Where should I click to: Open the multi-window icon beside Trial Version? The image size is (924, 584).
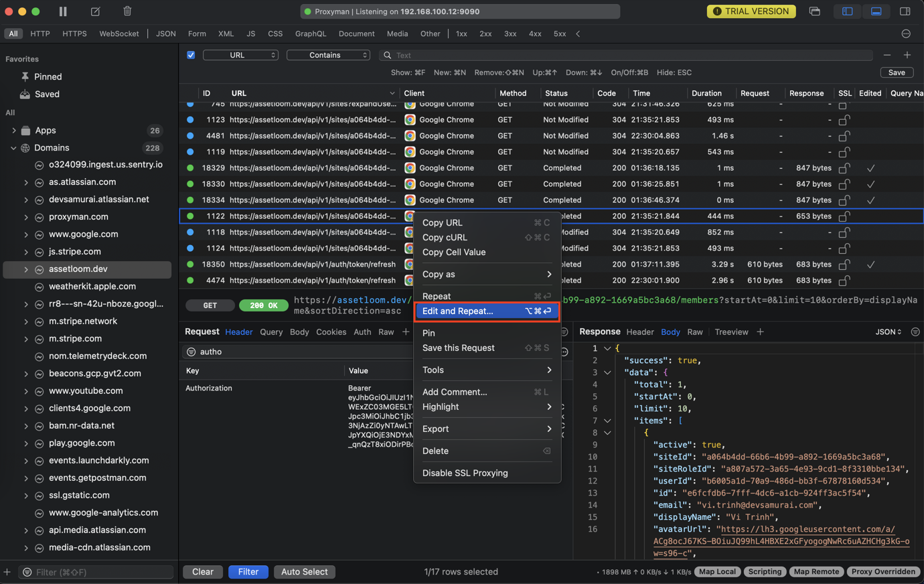coord(815,11)
